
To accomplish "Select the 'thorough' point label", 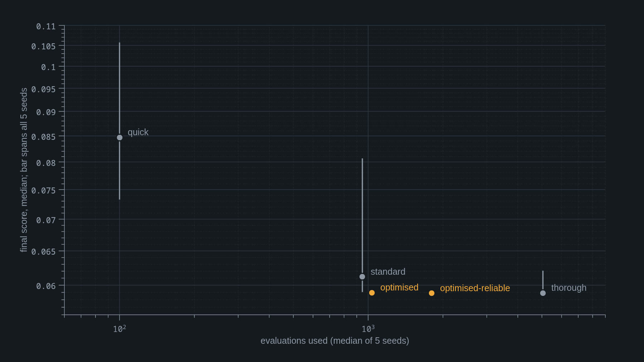I will (569, 288).
